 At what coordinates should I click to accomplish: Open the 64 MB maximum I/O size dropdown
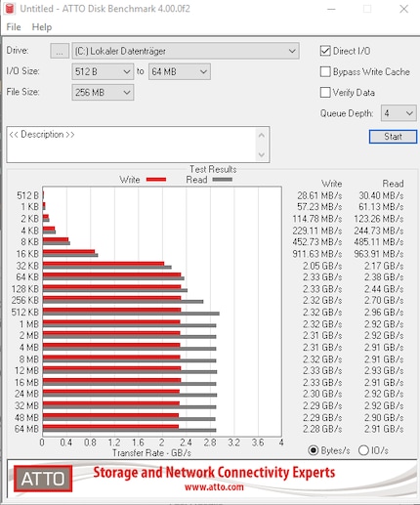point(180,71)
